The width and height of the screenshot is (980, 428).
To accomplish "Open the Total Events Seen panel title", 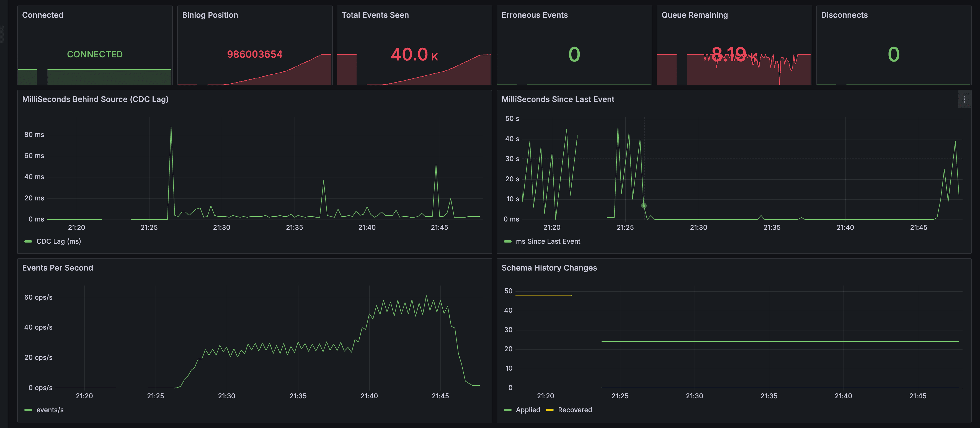I will point(375,15).
